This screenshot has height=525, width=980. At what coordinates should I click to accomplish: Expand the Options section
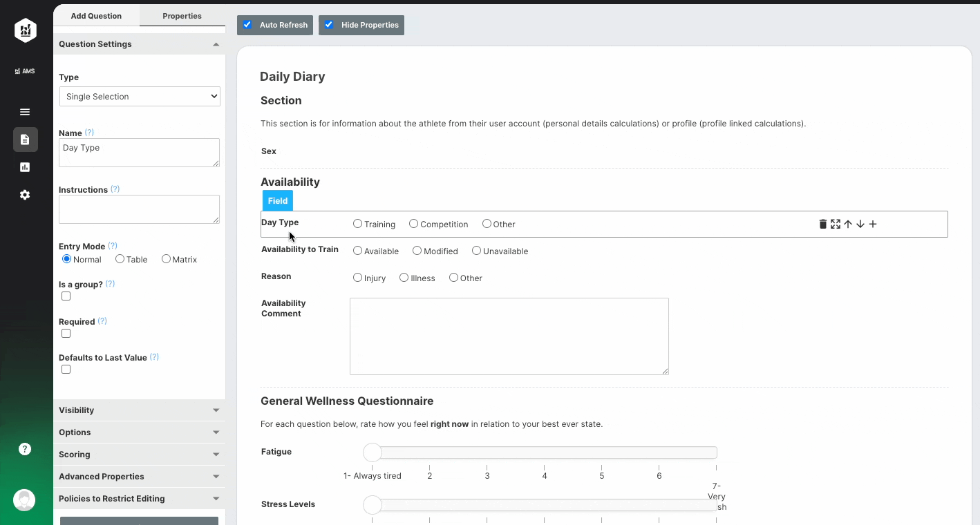139,432
